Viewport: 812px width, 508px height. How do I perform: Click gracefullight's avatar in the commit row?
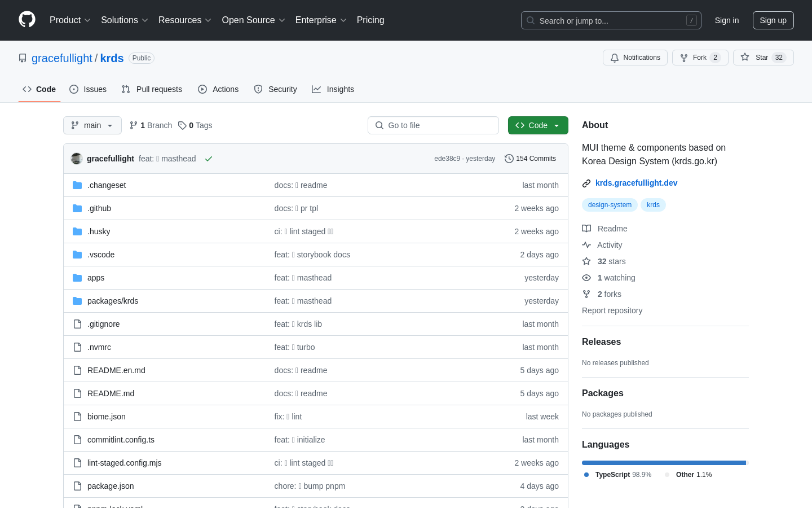[77, 159]
